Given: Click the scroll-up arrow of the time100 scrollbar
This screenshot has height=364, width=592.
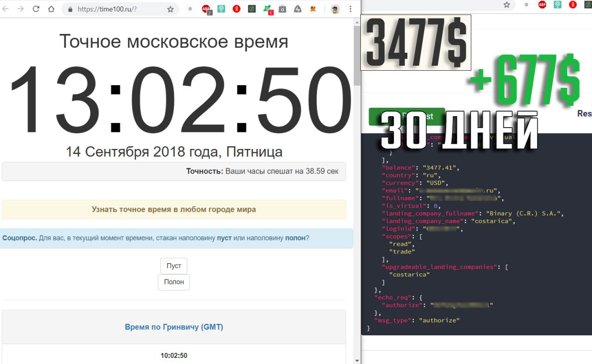Looking at the screenshot, I should 357,22.
